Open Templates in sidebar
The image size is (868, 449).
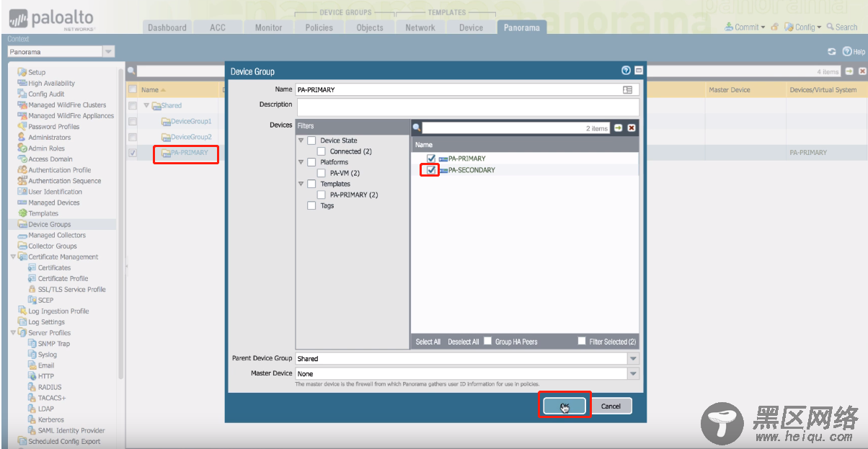click(x=43, y=213)
